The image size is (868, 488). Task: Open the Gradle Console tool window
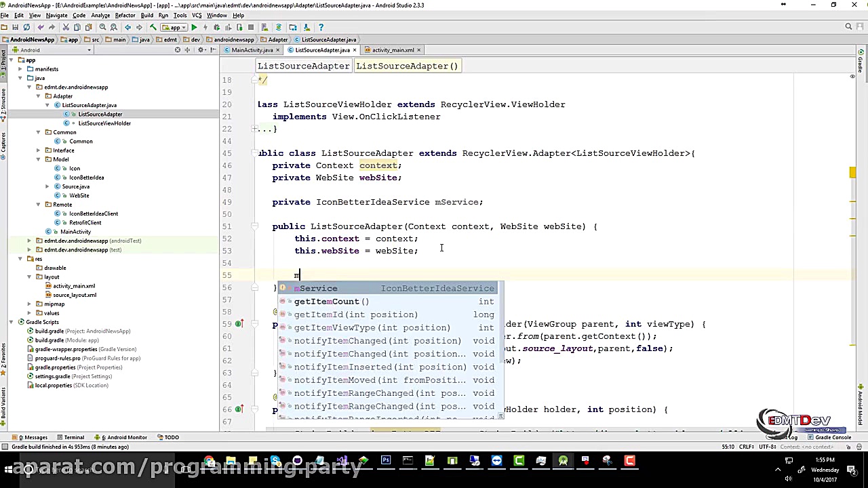coord(829,437)
